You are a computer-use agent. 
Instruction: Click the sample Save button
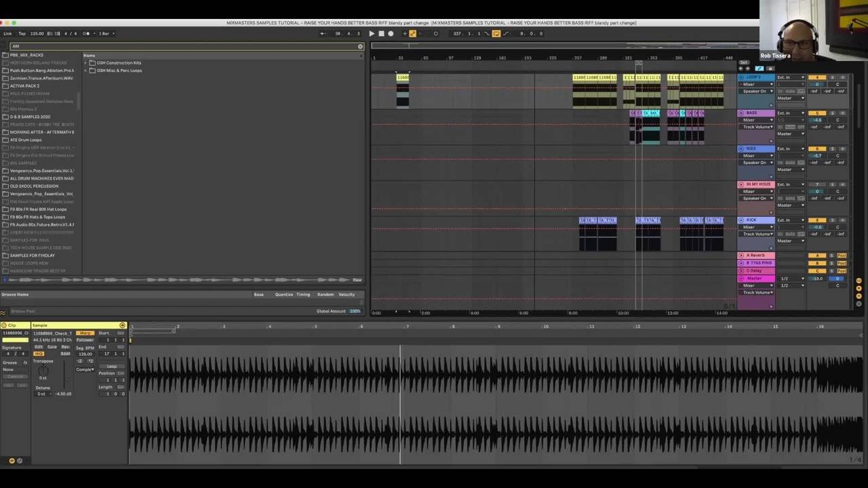(52, 347)
